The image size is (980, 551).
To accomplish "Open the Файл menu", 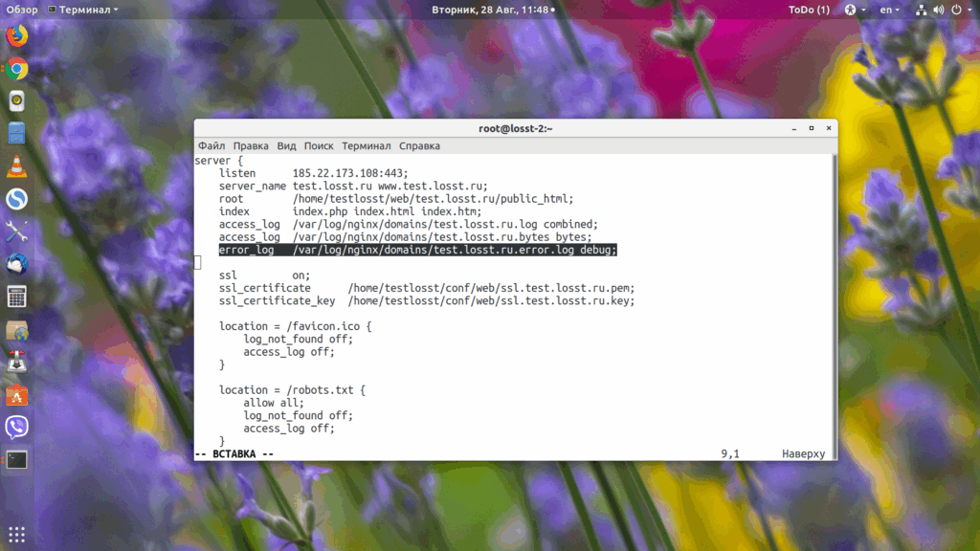I will [212, 145].
